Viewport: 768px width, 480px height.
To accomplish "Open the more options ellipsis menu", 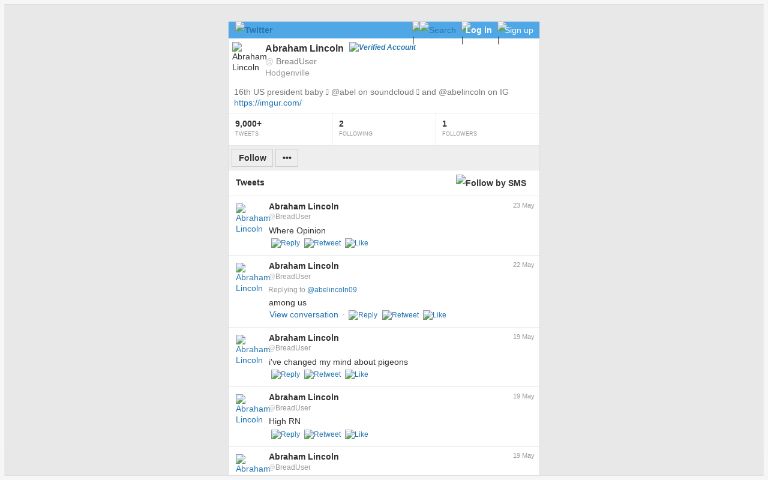I will [287, 158].
